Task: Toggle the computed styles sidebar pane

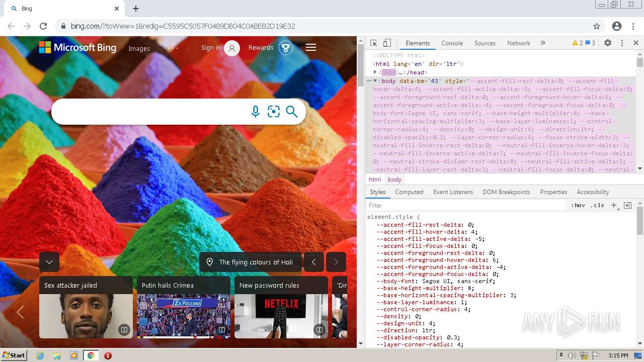Action: tap(627, 205)
